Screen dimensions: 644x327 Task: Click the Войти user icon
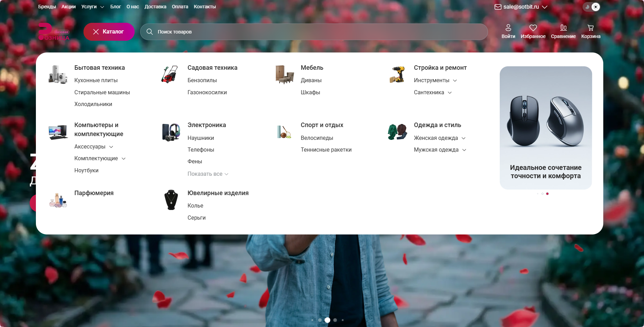pos(508,28)
